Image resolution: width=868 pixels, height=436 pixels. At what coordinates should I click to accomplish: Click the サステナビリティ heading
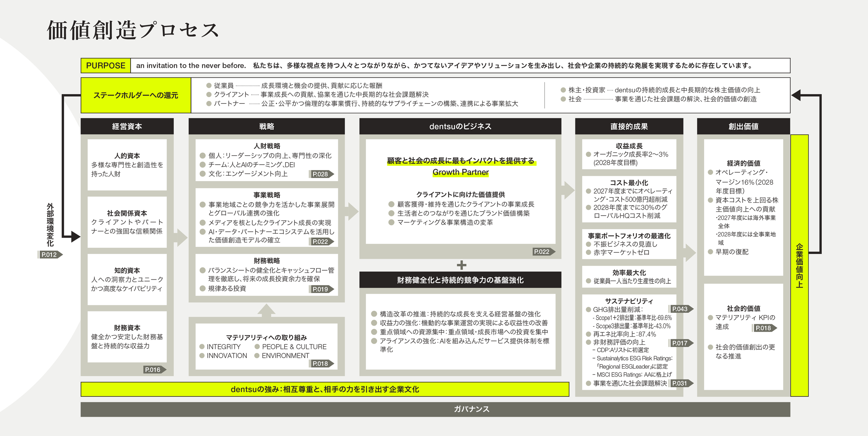pos(629,301)
